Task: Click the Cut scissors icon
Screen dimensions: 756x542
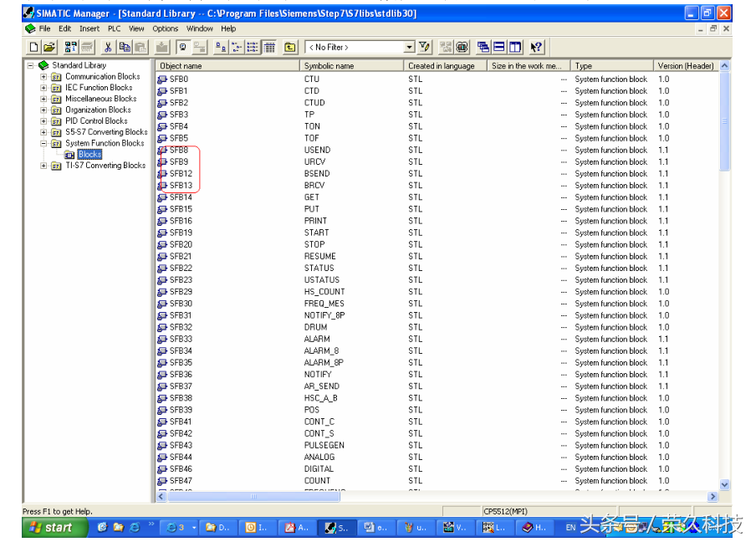Action: (108, 48)
